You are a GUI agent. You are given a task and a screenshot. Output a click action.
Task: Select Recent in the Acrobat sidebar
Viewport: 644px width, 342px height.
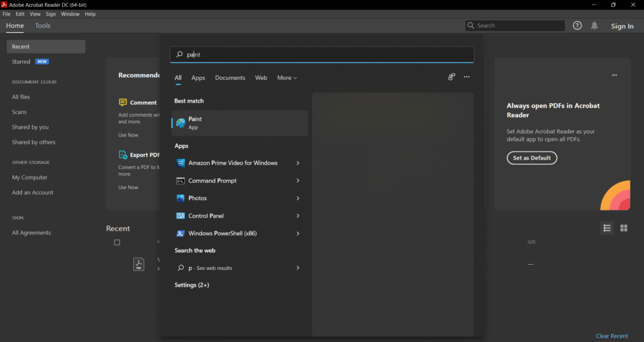coord(46,47)
